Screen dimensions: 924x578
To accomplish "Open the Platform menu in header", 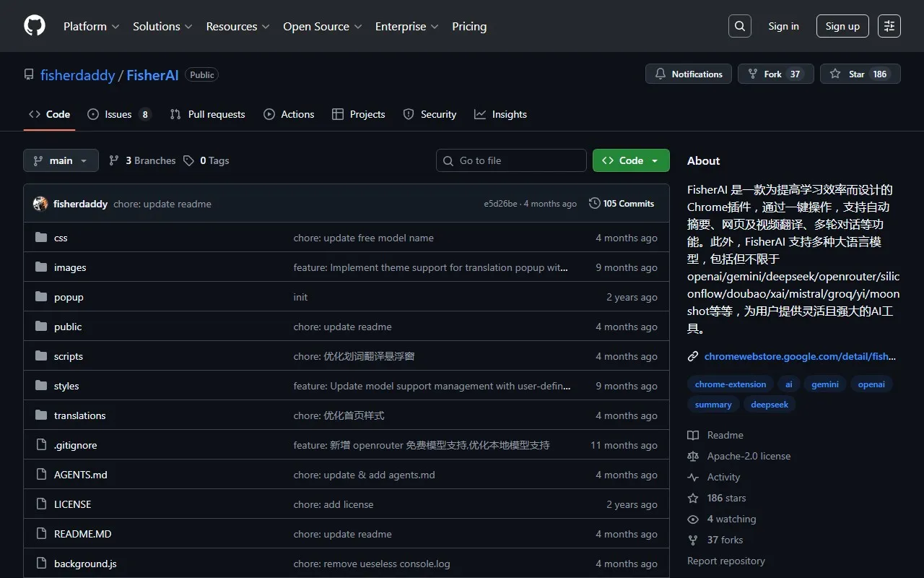I will [91, 26].
